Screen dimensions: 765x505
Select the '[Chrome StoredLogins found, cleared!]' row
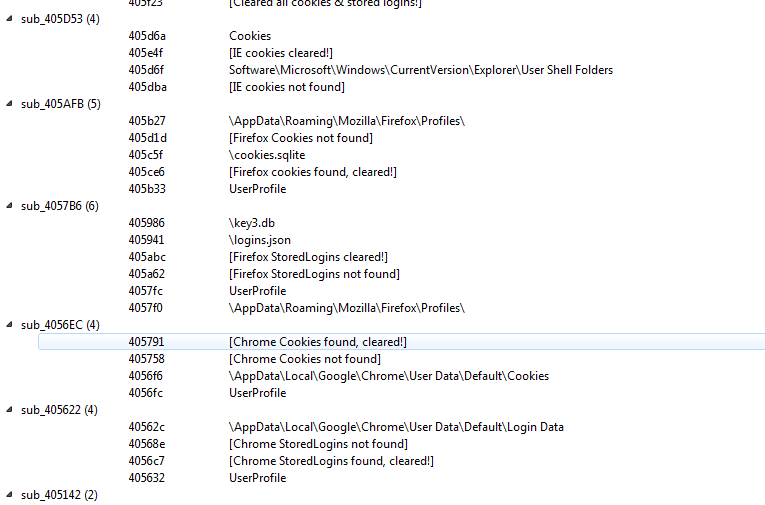331,461
